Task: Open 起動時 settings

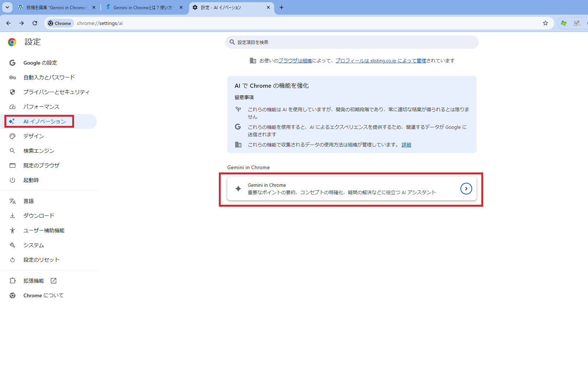Action: tap(49, 180)
